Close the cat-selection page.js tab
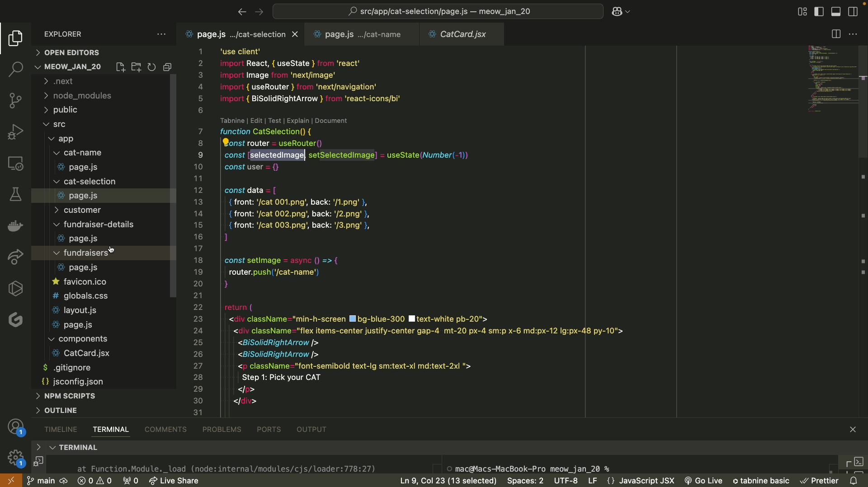Image resolution: width=868 pixels, height=487 pixels. 295,34
